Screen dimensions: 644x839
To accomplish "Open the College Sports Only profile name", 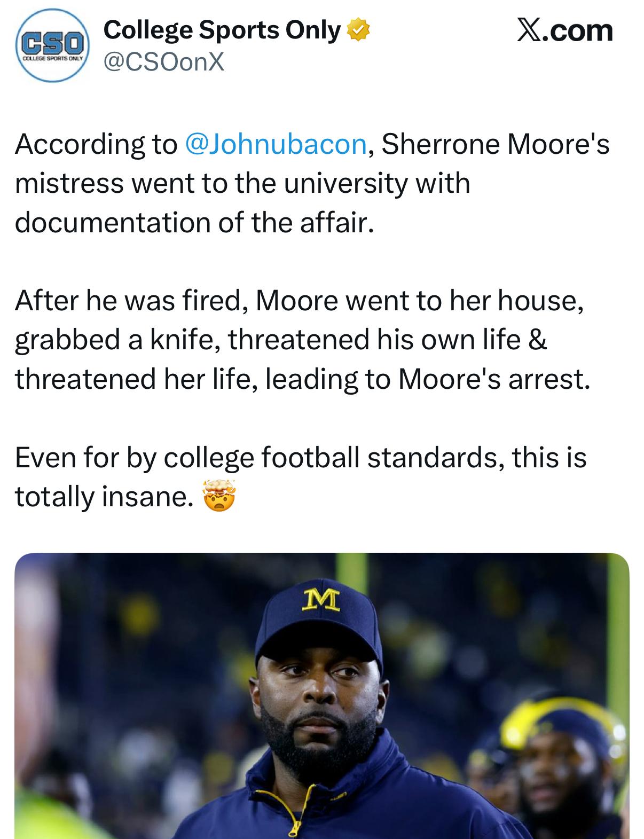I will [222, 31].
